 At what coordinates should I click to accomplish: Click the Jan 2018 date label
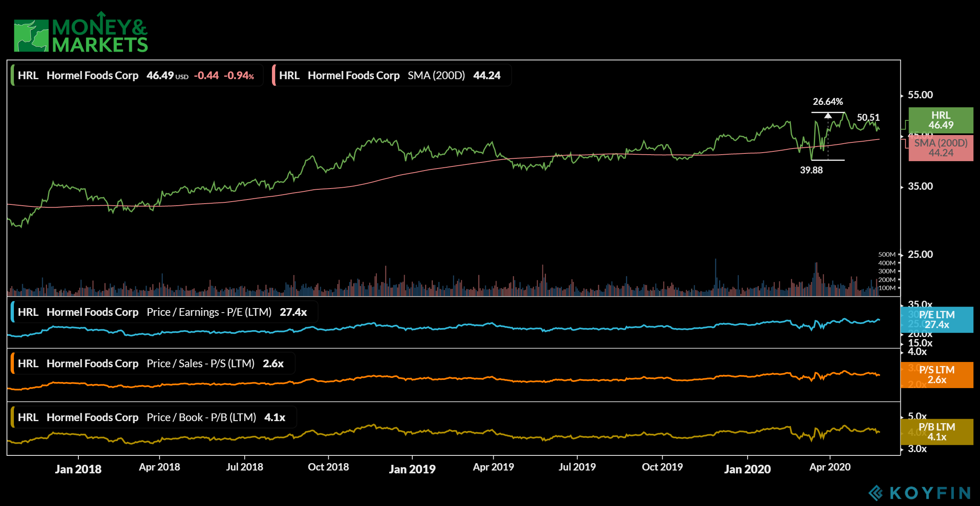(x=78, y=469)
